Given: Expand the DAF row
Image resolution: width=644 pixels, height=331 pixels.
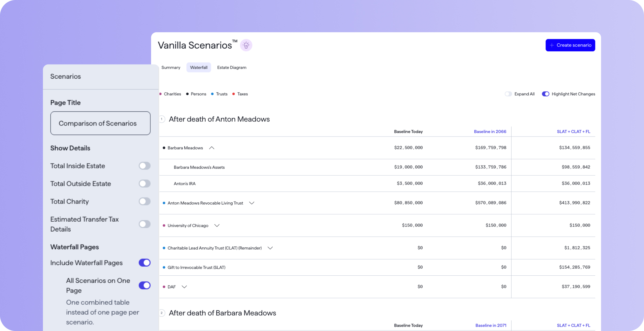Looking at the screenshot, I should (x=184, y=287).
